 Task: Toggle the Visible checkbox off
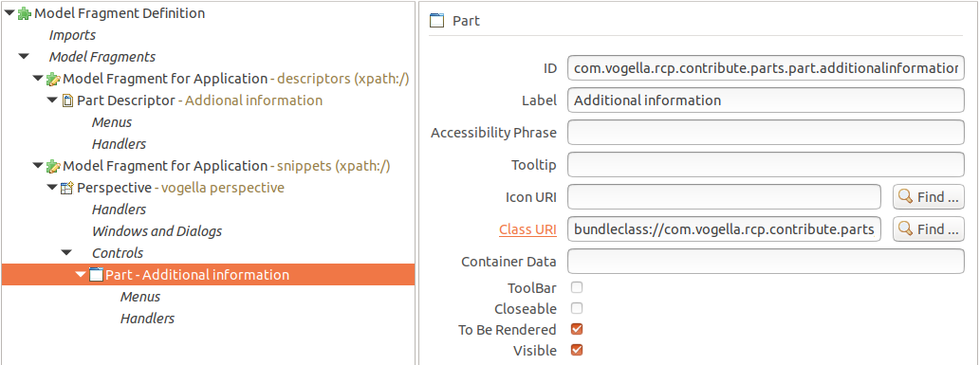click(x=577, y=350)
